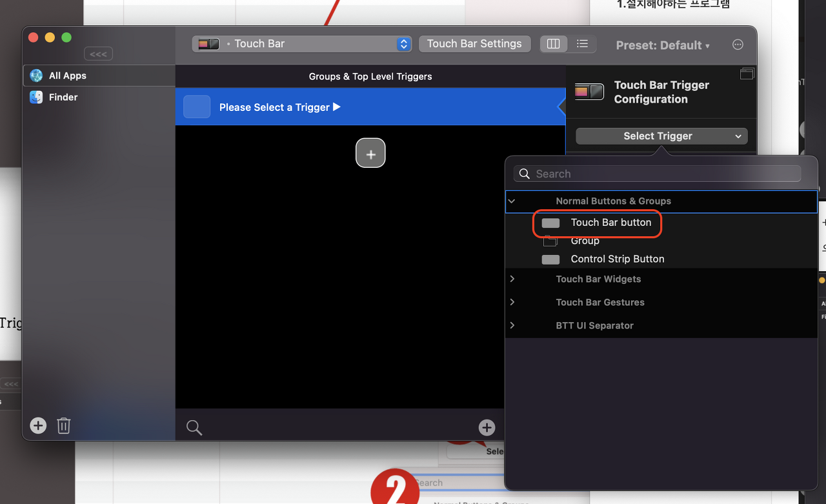Click the Touch Bar Settings button
826x504 pixels.
click(x=474, y=44)
